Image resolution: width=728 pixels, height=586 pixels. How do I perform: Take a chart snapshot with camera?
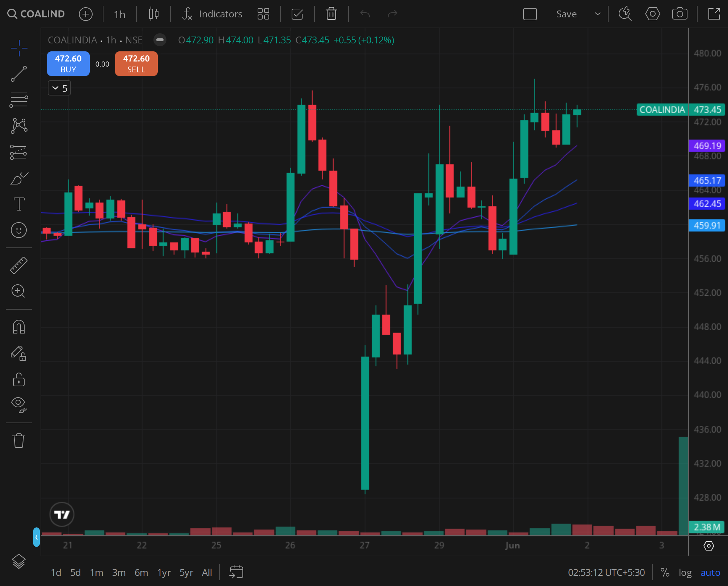point(680,14)
